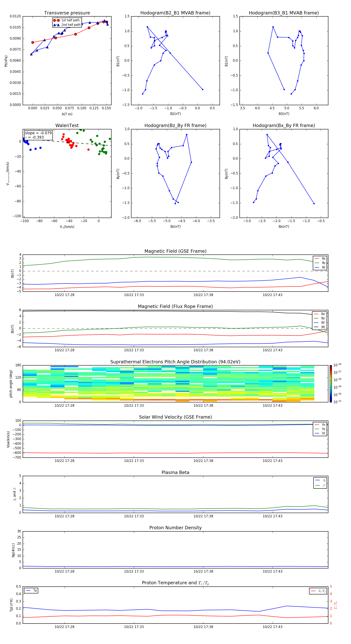
Task: Click 'V_A(km/s)' x-axis label
Action: pos(67,227)
